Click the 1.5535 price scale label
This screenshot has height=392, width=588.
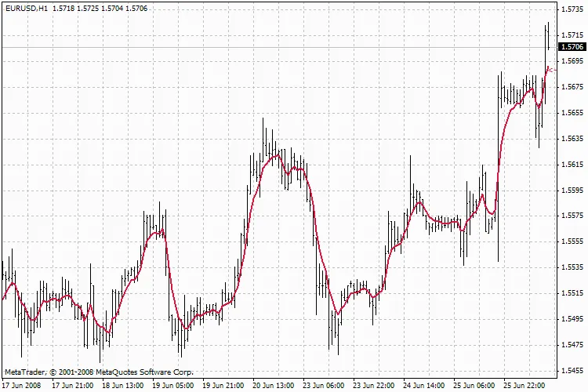click(x=572, y=268)
